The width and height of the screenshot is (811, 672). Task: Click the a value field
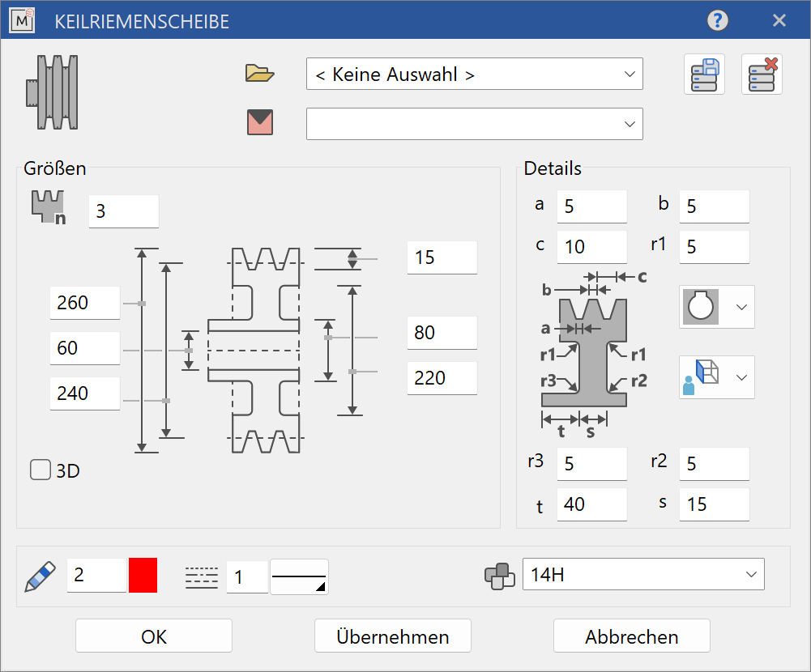(592, 206)
